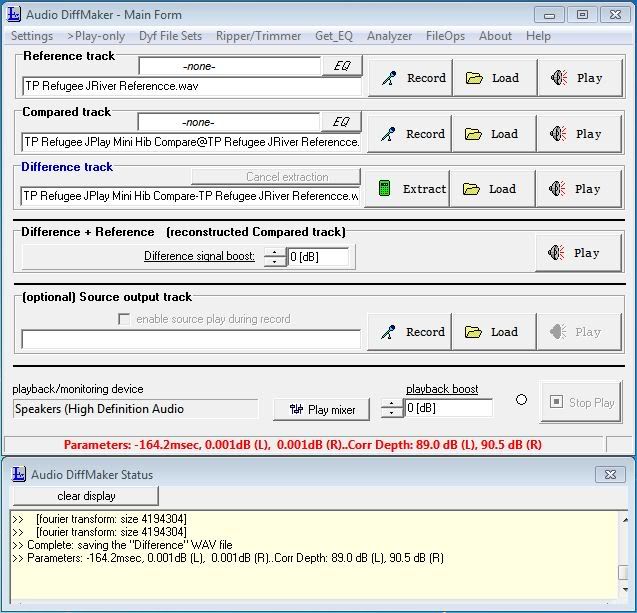Click the Reference track EQ name field showing -none-
This screenshot has height=613, width=637.
[x=230, y=66]
